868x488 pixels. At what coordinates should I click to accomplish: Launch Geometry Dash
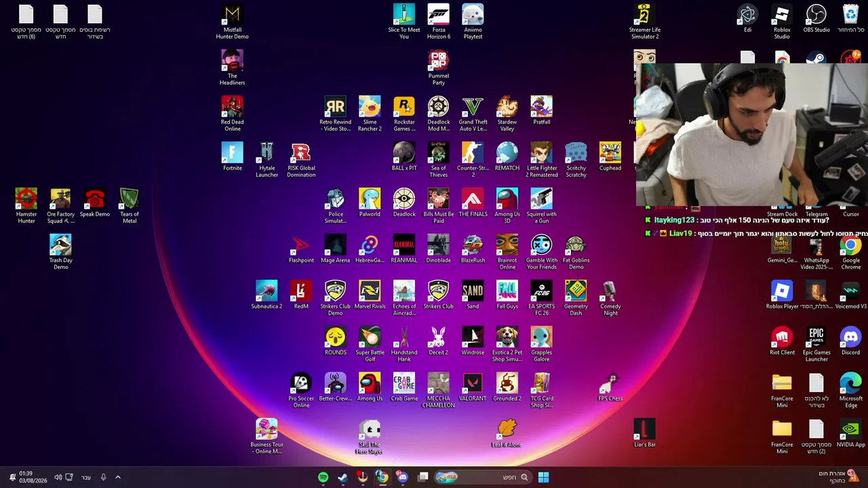[x=576, y=298]
